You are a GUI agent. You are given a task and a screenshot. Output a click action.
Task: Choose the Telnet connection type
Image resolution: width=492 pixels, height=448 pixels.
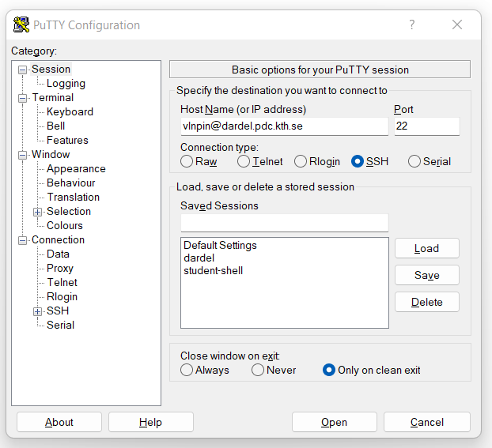244,161
